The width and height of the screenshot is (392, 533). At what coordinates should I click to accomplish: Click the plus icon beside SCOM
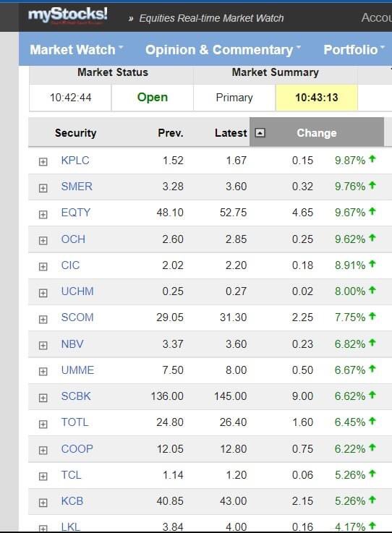tap(43, 319)
